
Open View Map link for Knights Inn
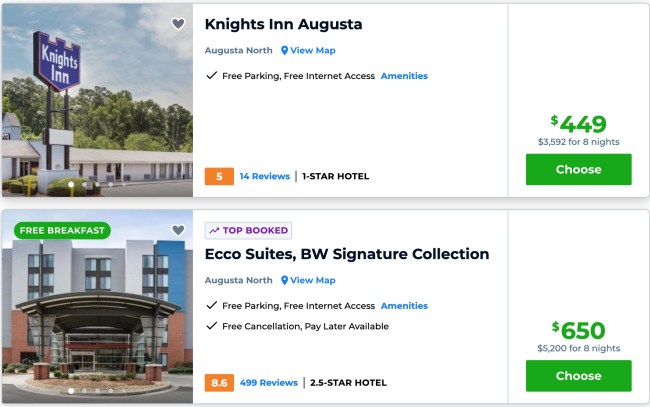pyautogui.click(x=312, y=50)
